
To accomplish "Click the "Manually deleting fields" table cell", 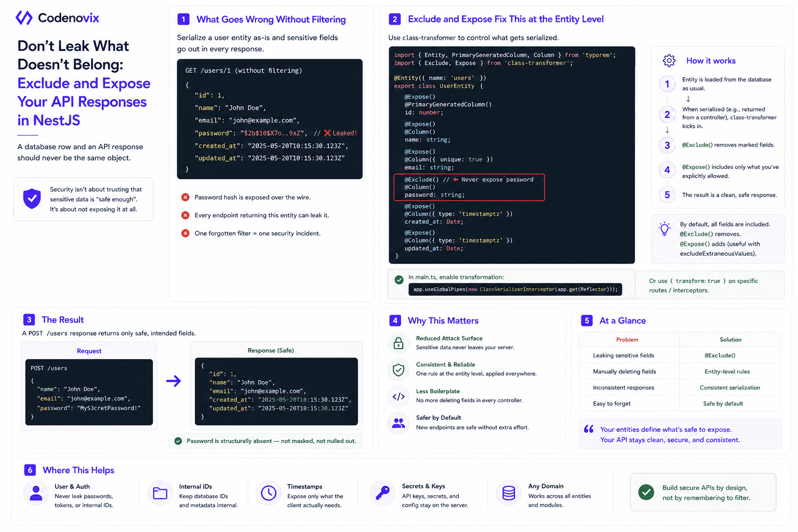I will coord(624,372).
